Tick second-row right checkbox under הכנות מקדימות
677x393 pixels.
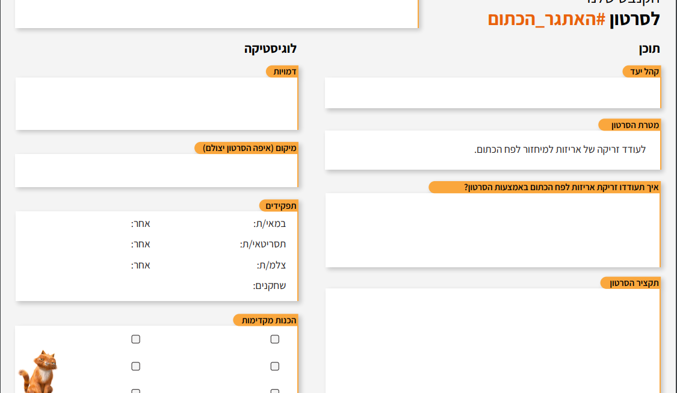point(275,366)
